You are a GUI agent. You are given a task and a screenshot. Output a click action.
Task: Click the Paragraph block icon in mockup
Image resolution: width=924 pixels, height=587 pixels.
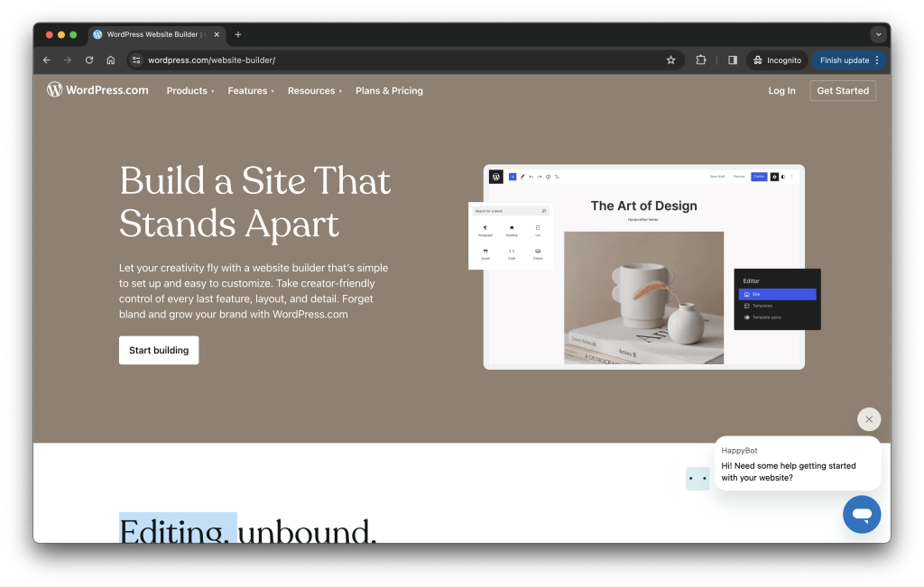(x=485, y=230)
